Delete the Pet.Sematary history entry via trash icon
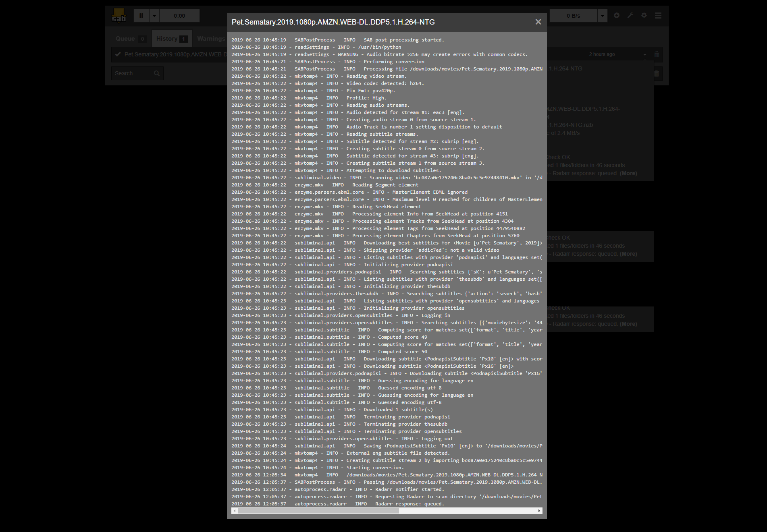 (x=657, y=54)
